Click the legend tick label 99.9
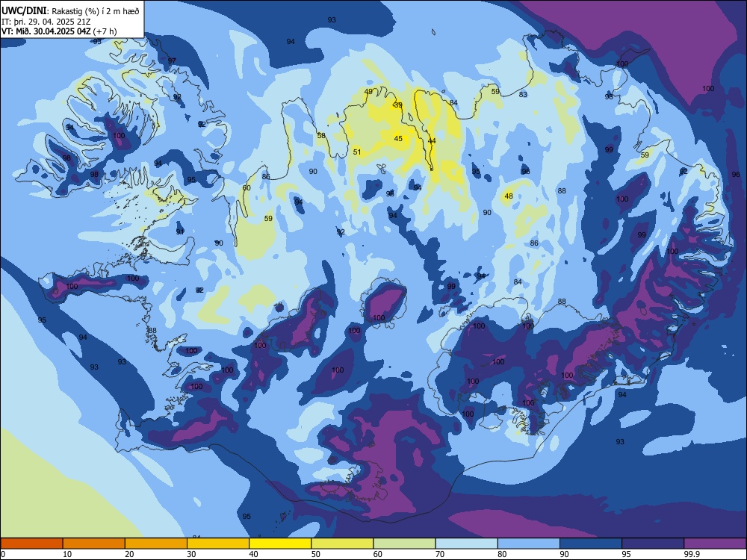Image resolution: width=747 pixels, height=560 pixels. 692,554
